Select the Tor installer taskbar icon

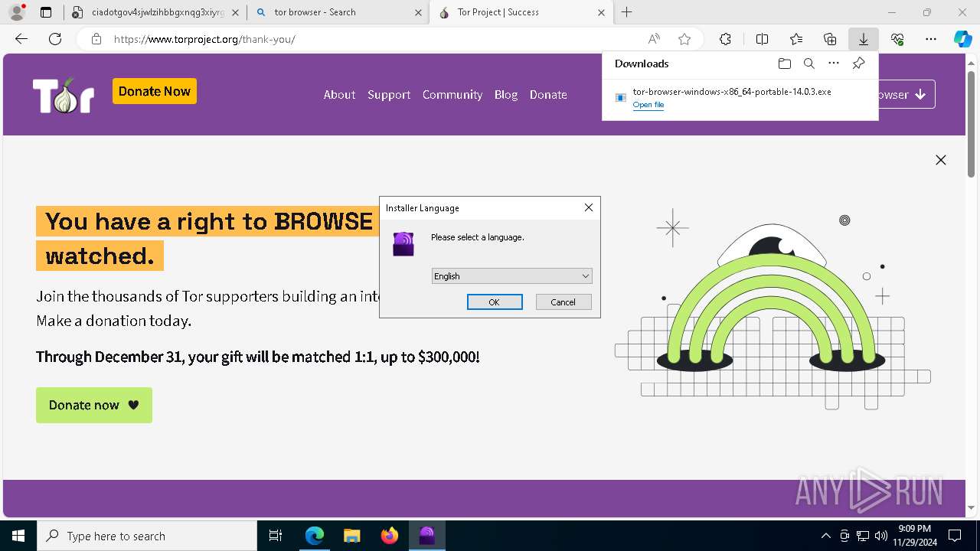point(427,536)
